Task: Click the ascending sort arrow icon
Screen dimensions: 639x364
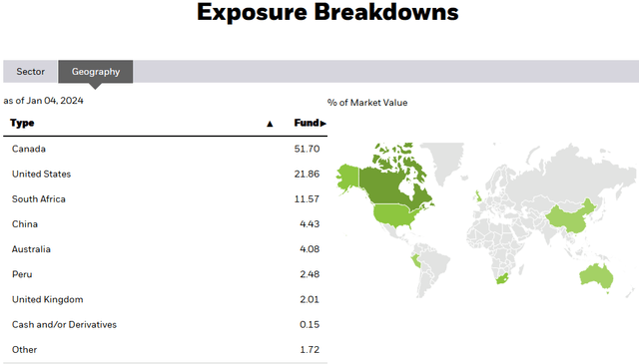Action: pos(270,124)
